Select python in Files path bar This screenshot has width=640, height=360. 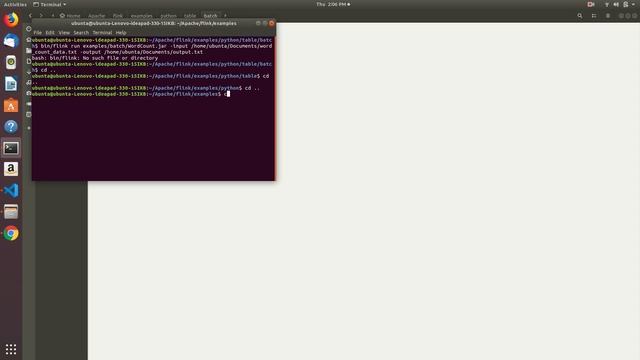pyautogui.click(x=169, y=16)
